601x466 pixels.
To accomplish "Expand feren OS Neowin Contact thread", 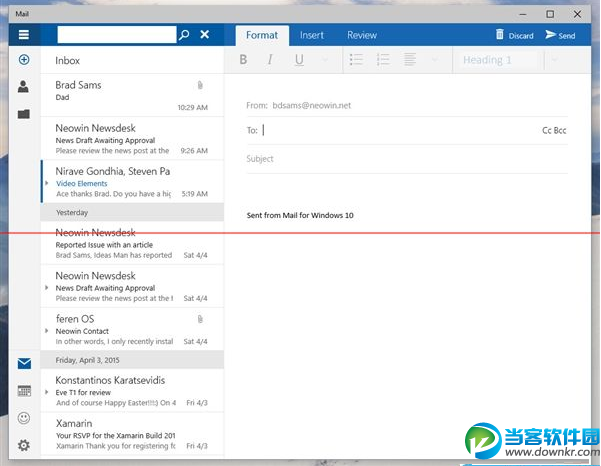I will (47, 331).
